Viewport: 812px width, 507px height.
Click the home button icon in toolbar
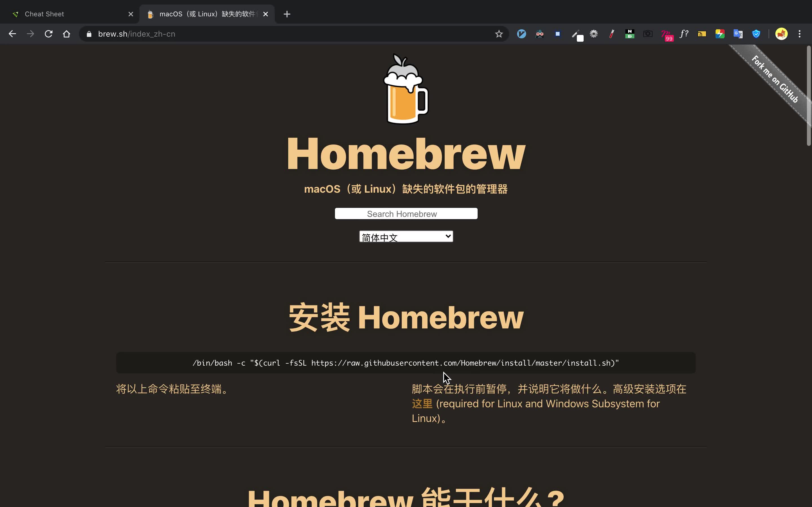67,34
